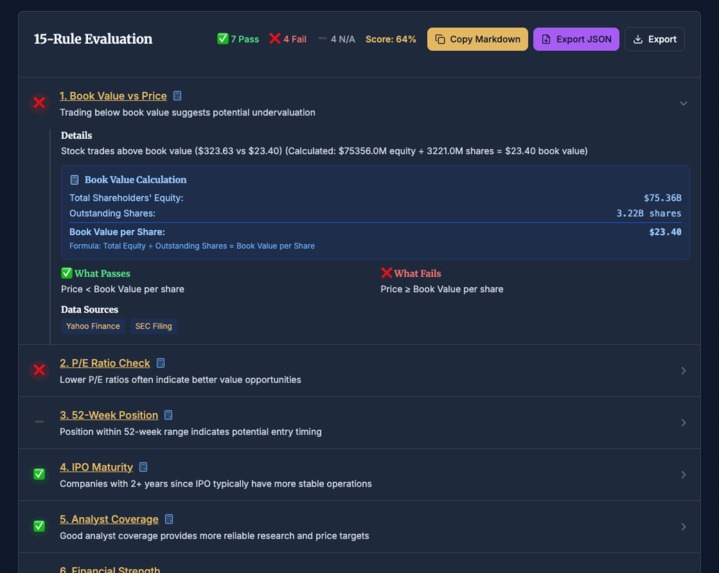Click the Yahoo Finance data source tag
Viewport: 719px width, 573px height.
pyautogui.click(x=93, y=326)
